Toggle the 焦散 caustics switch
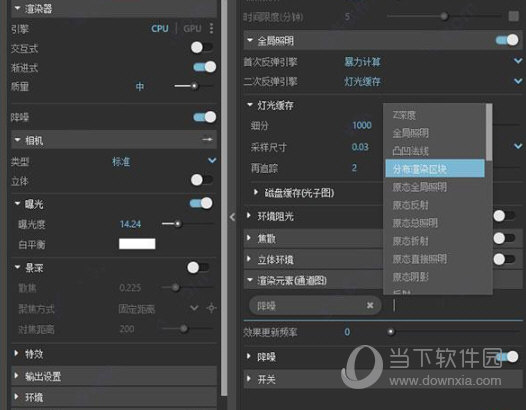The height and width of the screenshot is (410, 526). pos(504,238)
